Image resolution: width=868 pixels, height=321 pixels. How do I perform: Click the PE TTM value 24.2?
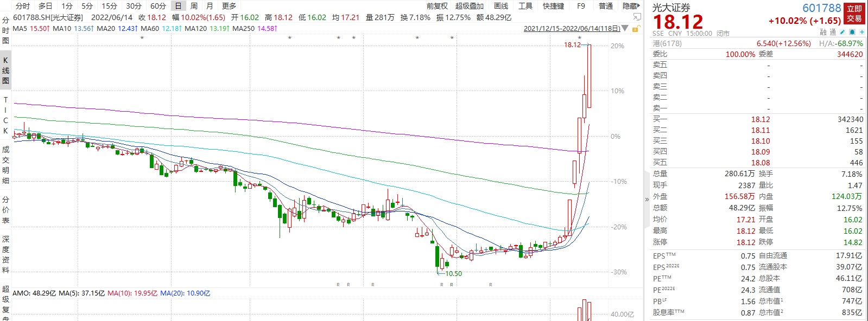tap(748, 278)
